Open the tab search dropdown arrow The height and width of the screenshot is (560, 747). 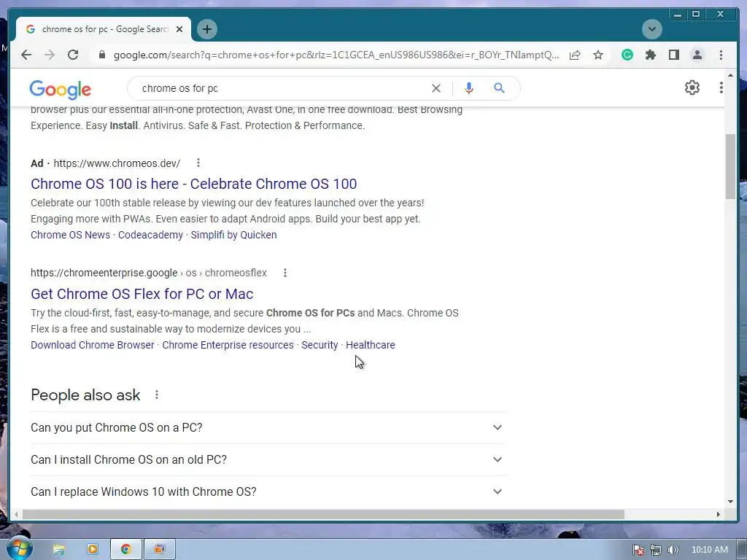(651, 29)
